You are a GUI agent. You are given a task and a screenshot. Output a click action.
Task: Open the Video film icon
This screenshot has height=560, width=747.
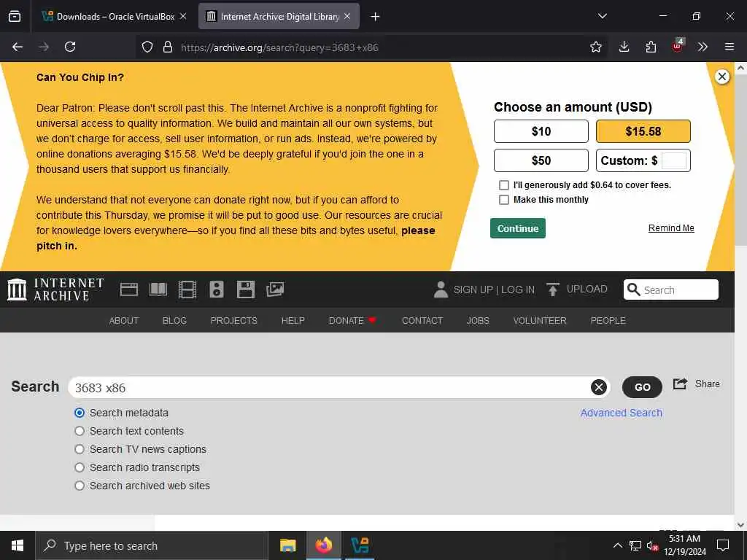tap(187, 289)
